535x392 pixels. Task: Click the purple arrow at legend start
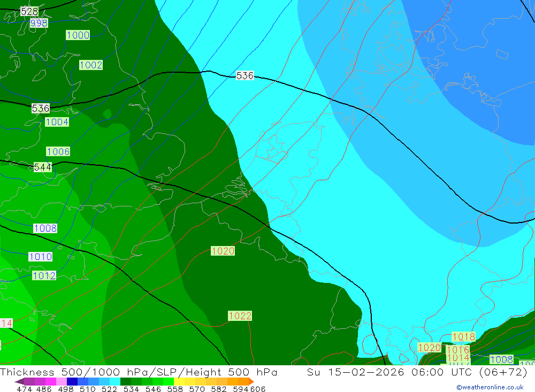tap(19, 381)
